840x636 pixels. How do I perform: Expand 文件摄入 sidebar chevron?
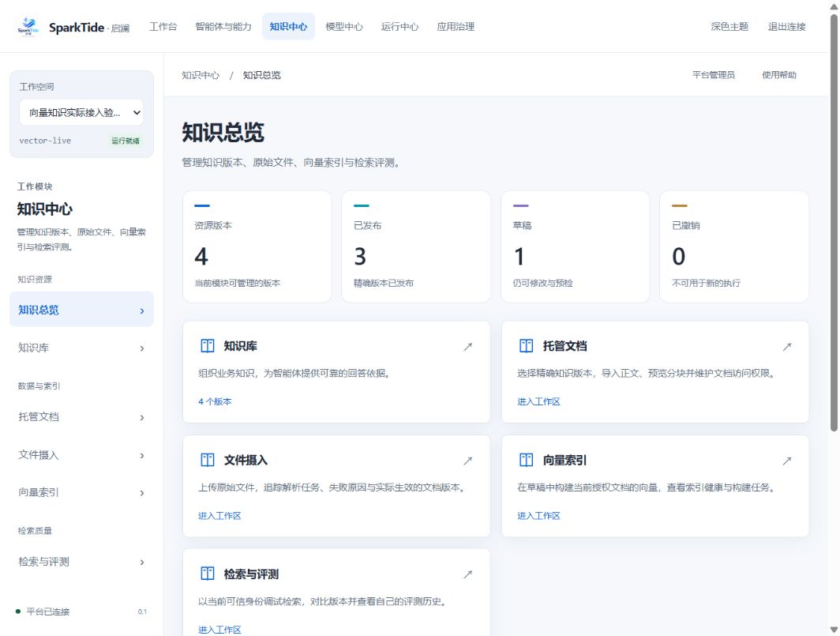142,456
